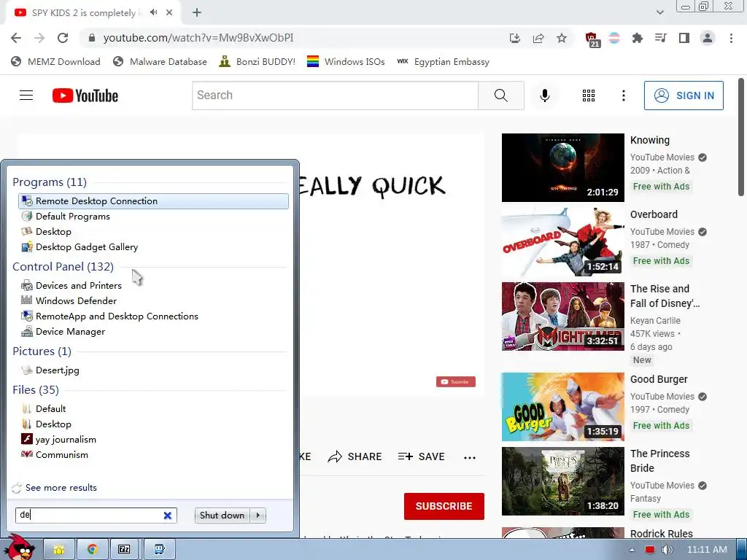The height and width of the screenshot is (560, 747).
Task: Click SHARE under the video
Action: point(355,456)
